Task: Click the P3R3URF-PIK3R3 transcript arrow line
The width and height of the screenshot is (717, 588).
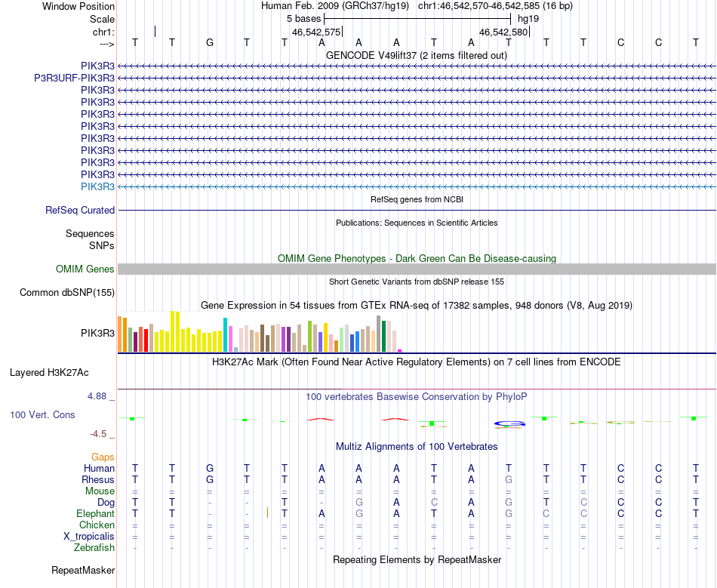Action: click(417, 79)
